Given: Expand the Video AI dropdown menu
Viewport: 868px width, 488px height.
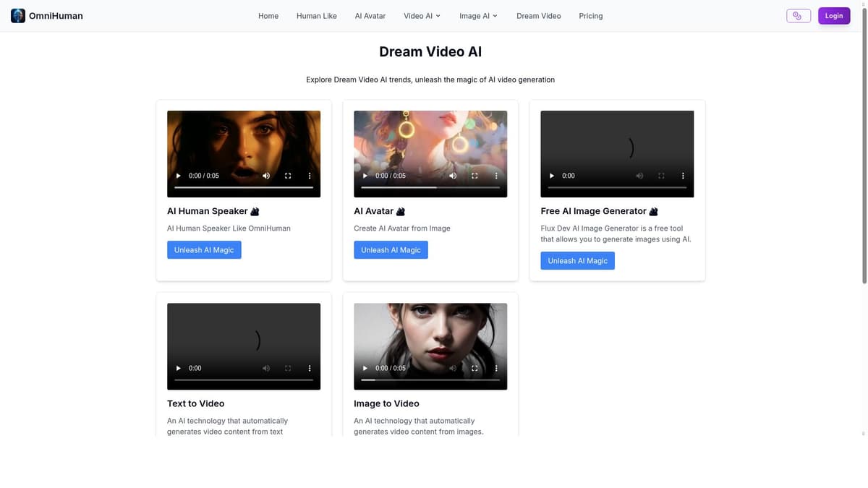Looking at the screenshot, I should (x=422, y=16).
